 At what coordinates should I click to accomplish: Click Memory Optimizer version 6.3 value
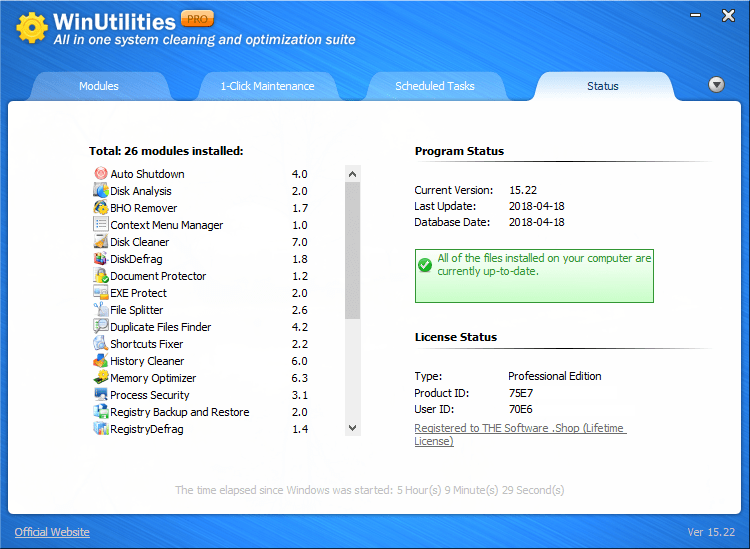299,378
